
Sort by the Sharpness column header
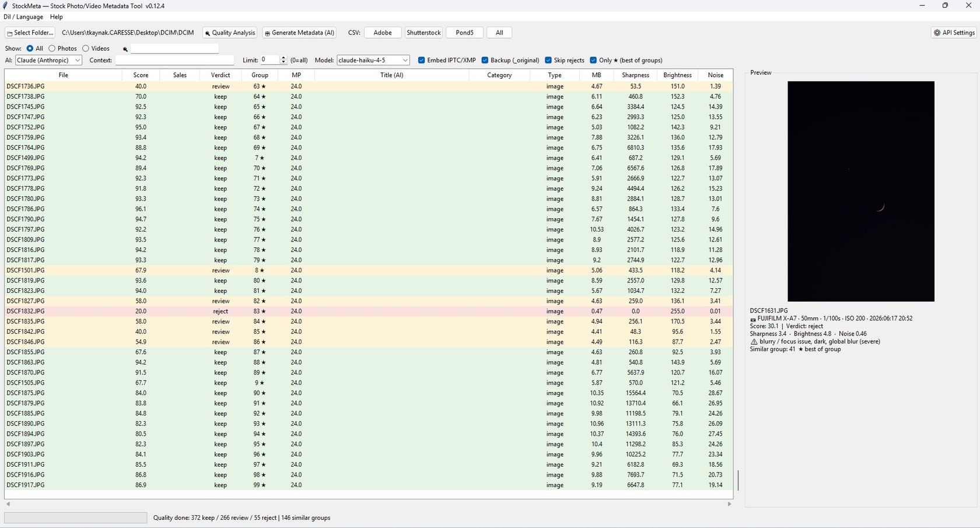click(635, 75)
